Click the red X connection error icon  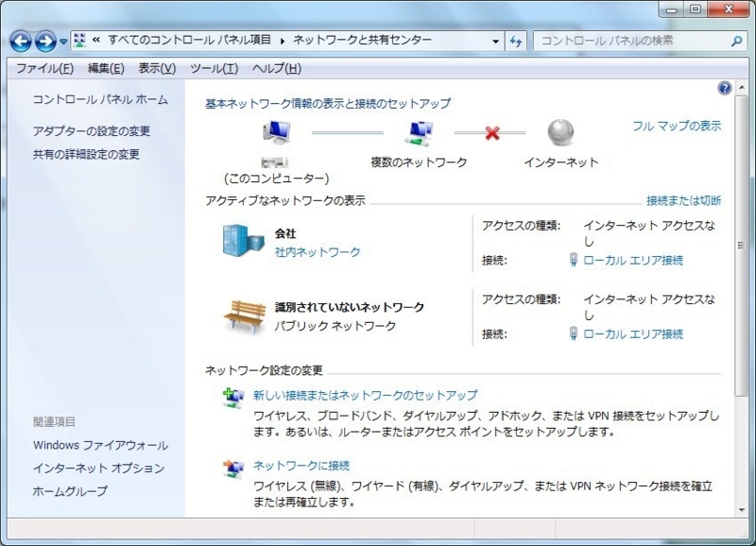point(491,132)
